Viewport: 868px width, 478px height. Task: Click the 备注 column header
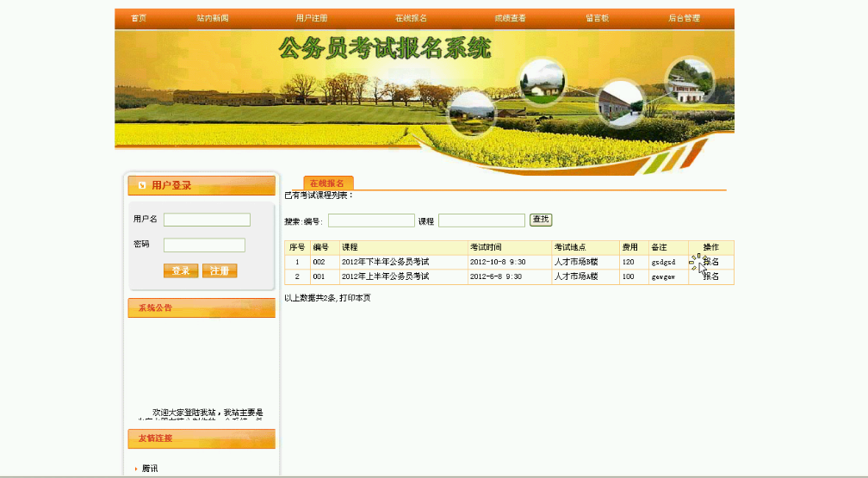pyautogui.click(x=668, y=247)
